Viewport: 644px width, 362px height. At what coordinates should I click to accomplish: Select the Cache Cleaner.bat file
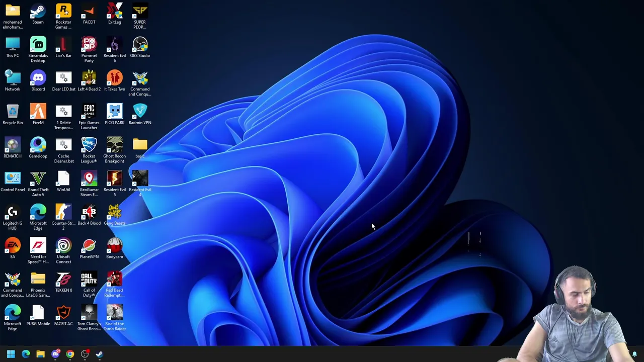coord(63,150)
